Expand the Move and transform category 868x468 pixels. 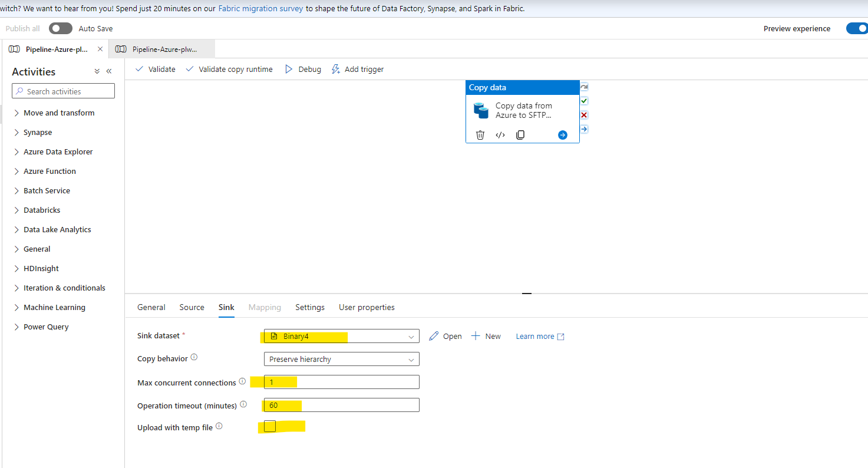coord(59,113)
